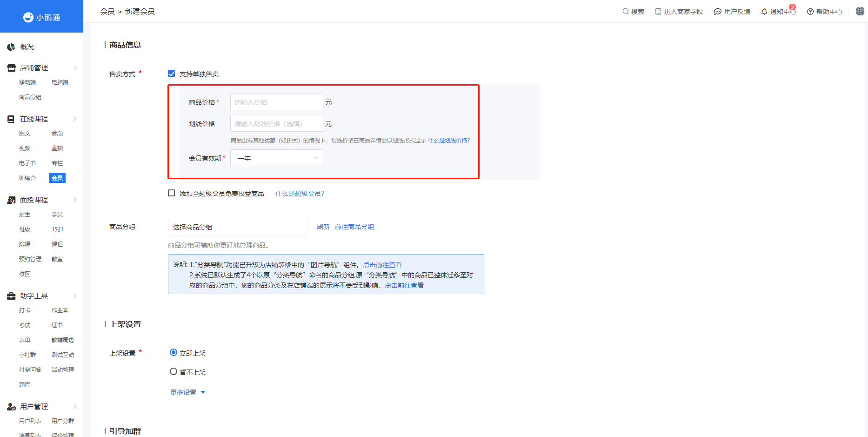Click 什么是超级会员? link
The image size is (868, 437).
pyautogui.click(x=300, y=194)
